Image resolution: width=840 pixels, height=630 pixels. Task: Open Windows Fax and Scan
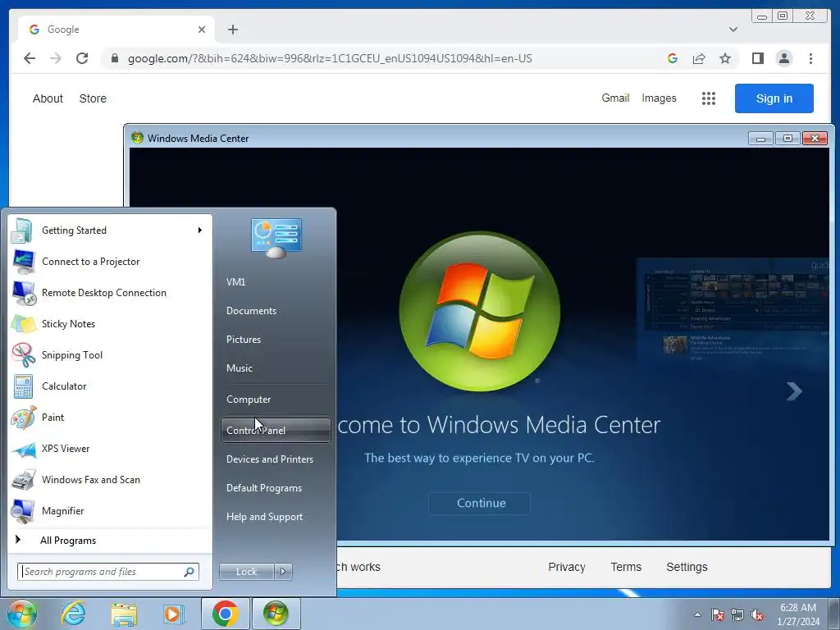(111, 479)
